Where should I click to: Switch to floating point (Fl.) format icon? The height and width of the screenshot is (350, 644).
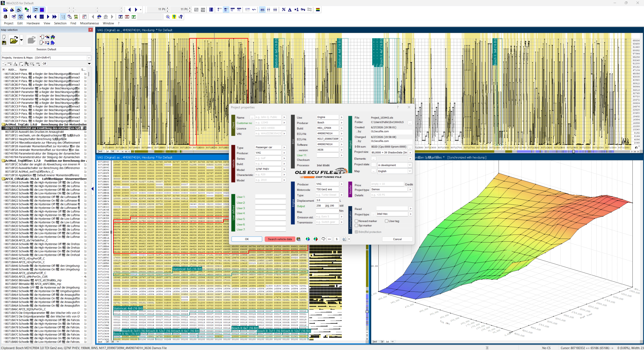click(239, 10)
